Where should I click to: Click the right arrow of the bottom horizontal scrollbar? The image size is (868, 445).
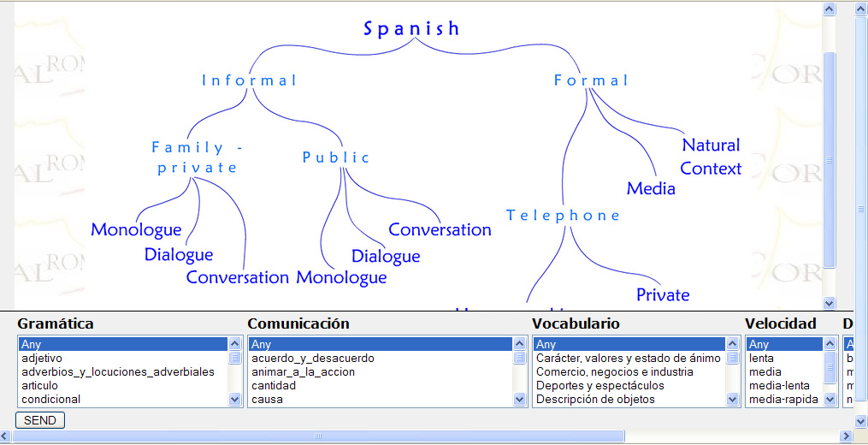click(846, 436)
